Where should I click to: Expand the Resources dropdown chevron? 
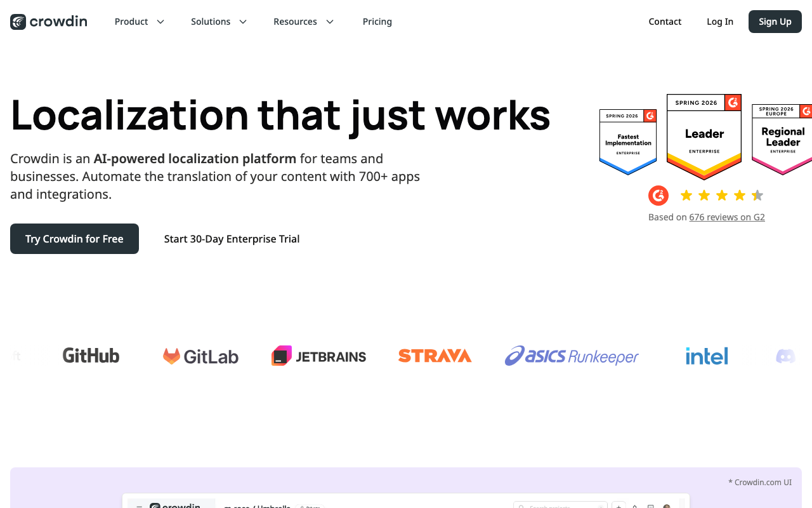(330, 22)
